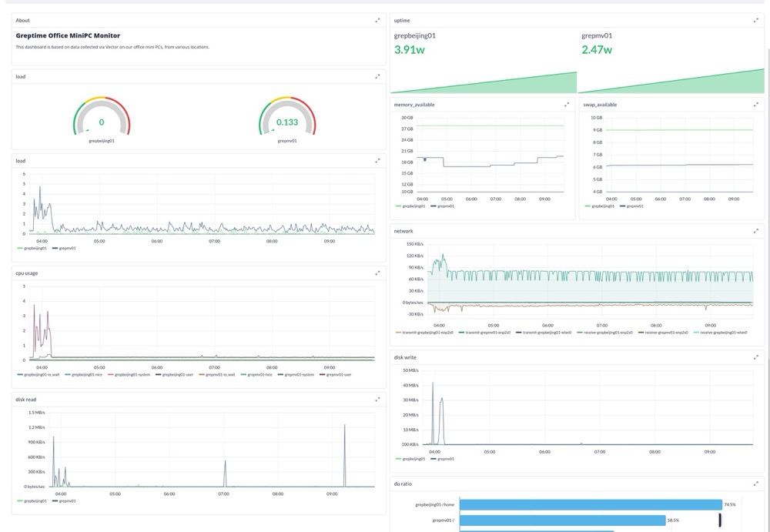Viewport: 770px width, 532px height.
Task: Click the disk write panel title
Action: click(406, 356)
